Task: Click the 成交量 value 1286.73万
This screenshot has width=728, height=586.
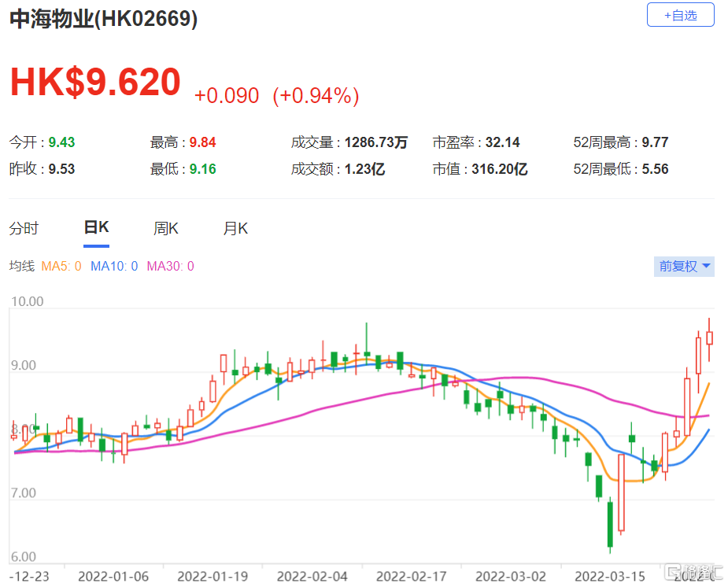Action: tap(376, 142)
